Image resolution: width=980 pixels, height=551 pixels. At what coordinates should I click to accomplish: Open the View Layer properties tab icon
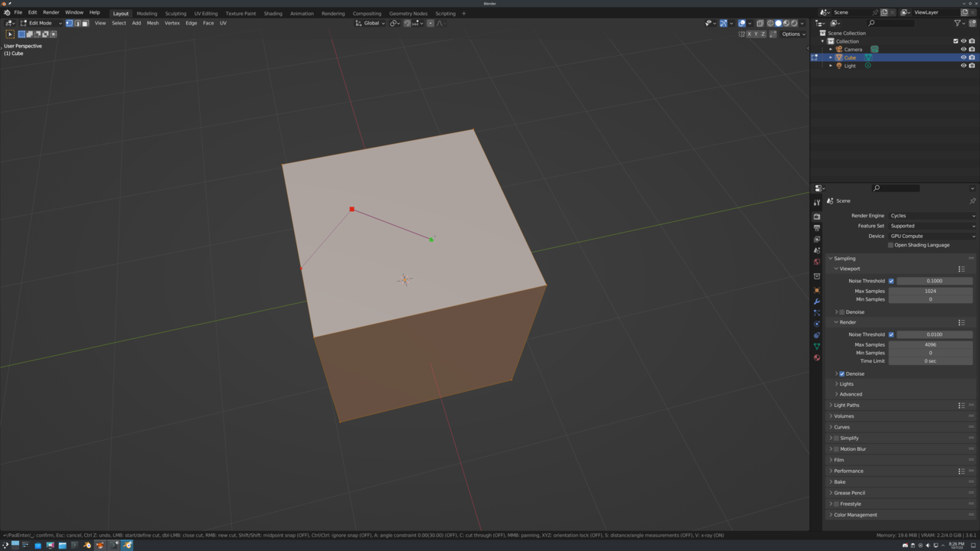click(x=817, y=240)
